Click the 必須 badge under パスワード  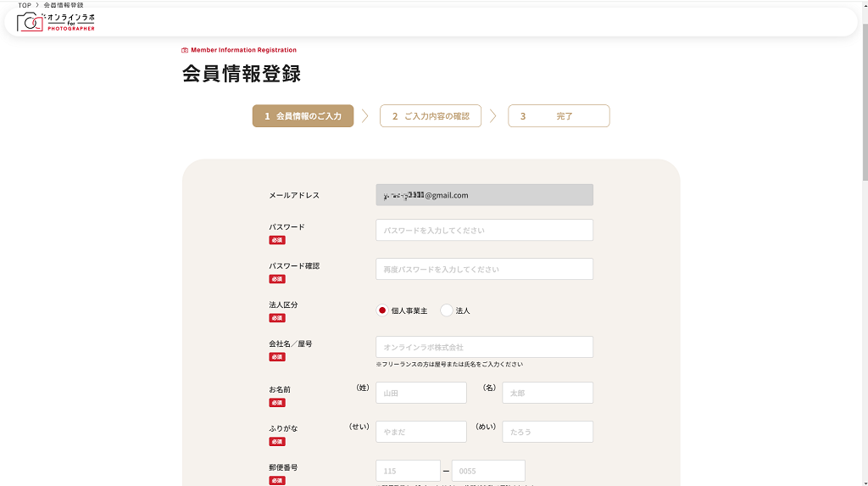[x=277, y=240]
